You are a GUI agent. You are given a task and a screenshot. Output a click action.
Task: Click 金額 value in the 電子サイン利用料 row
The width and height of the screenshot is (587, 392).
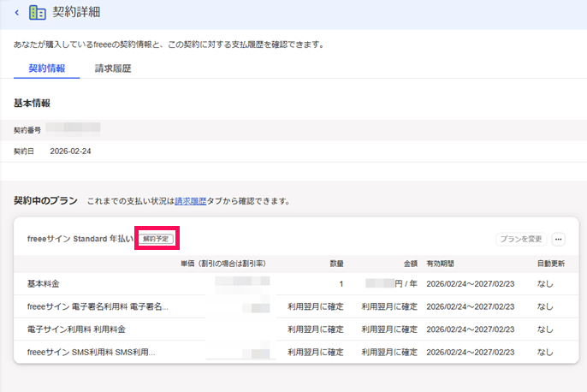[x=389, y=330]
